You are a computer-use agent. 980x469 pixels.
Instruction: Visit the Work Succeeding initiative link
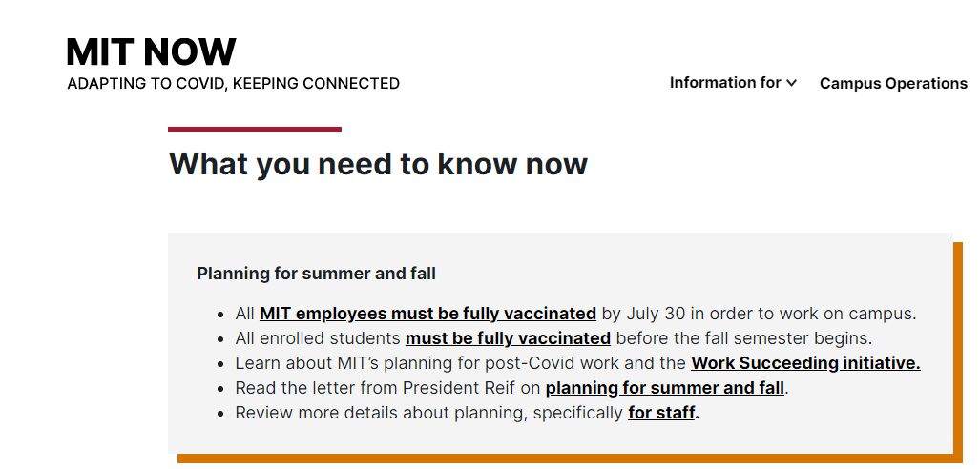coord(805,363)
